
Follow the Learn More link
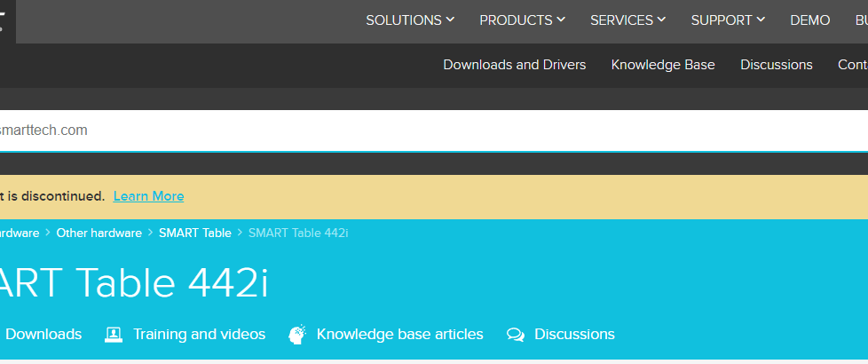(148, 196)
